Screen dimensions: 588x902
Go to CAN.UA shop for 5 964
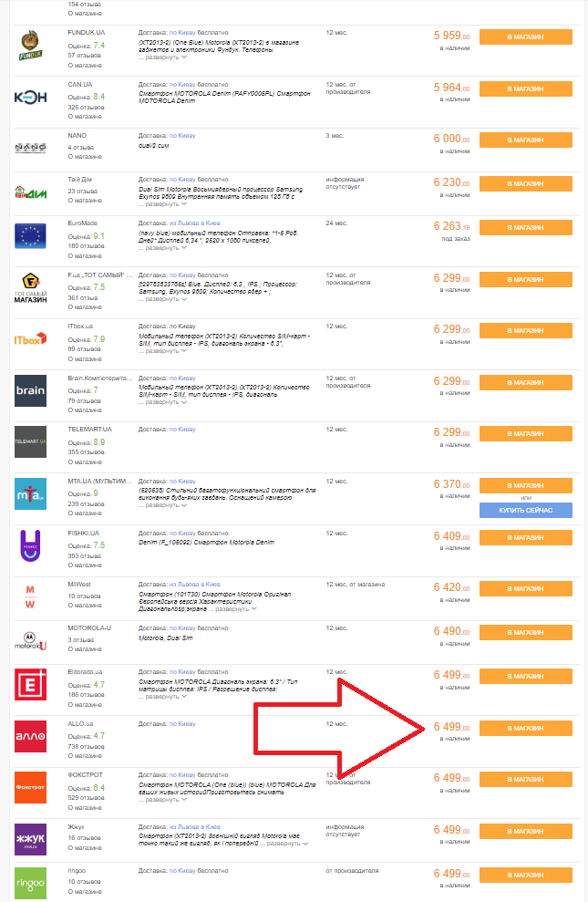[x=525, y=89]
